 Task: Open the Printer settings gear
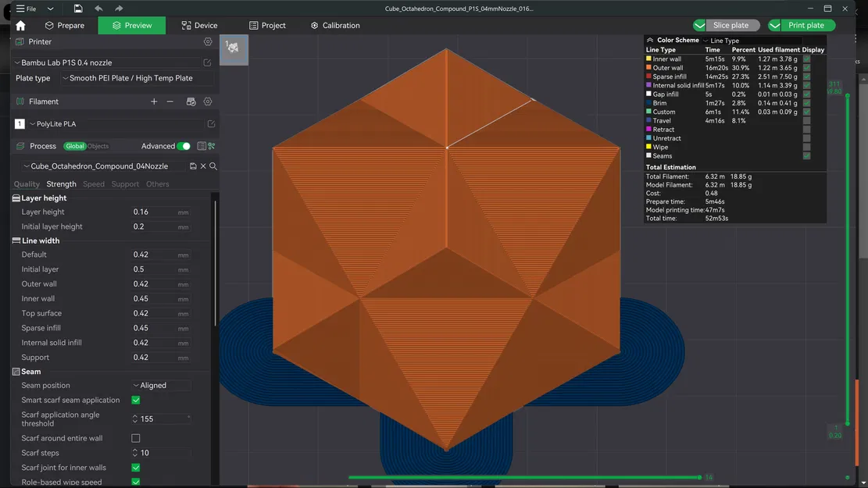[x=208, y=41]
